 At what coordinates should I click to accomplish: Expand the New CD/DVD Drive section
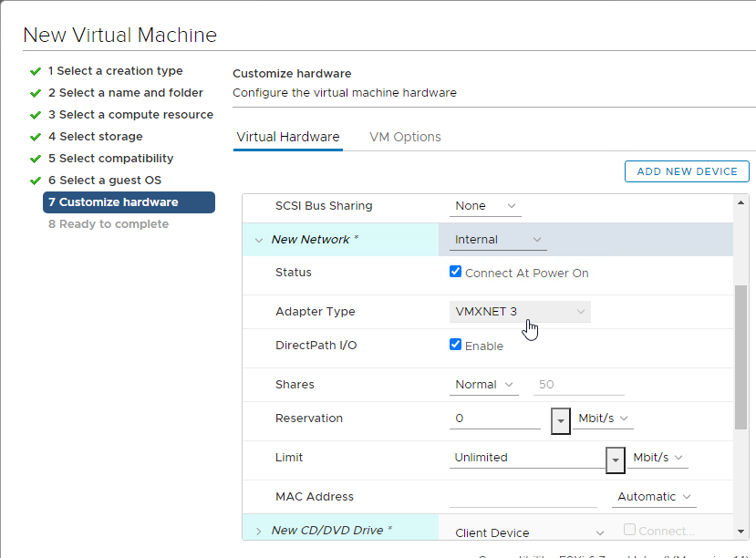[x=259, y=531]
